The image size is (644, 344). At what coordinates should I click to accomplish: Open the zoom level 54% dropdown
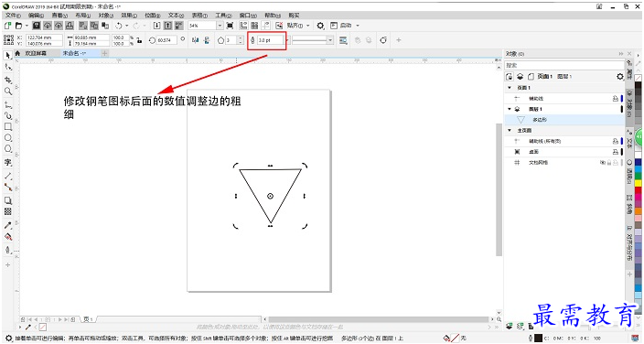(220, 26)
